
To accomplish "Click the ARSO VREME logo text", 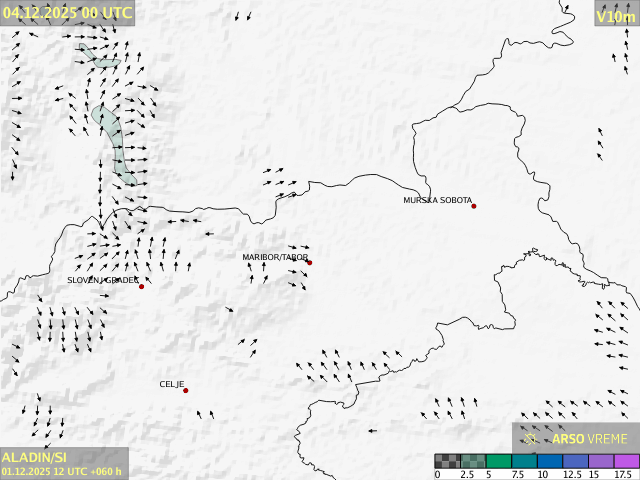I will 590,439.
